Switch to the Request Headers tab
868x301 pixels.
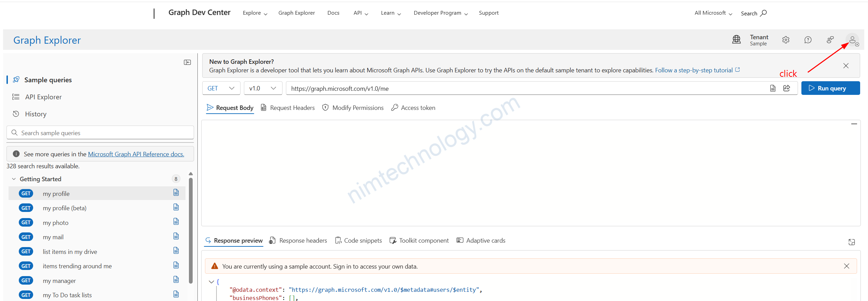click(288, 108)
